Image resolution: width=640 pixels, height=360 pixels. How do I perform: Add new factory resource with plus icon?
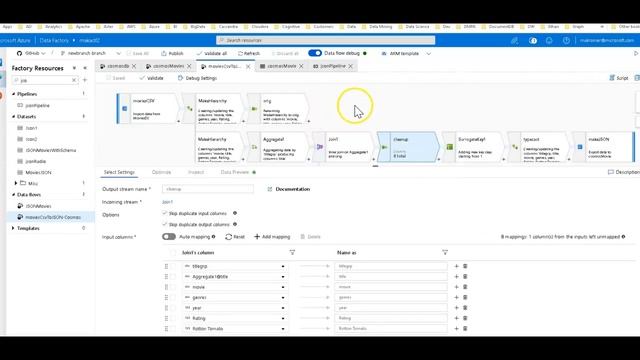coord(85,80)
